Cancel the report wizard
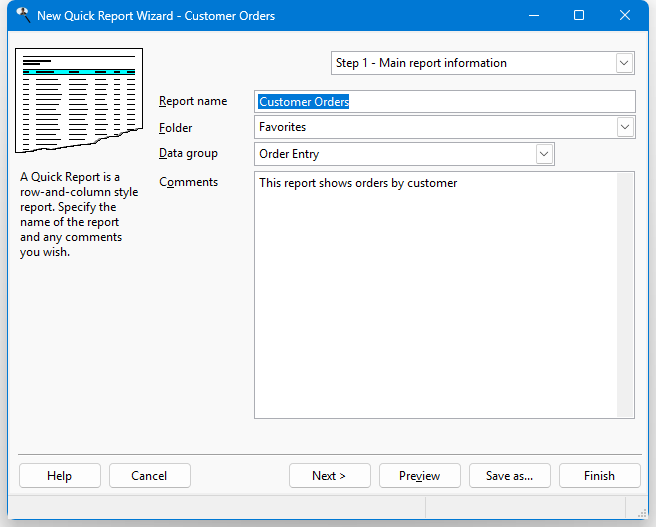The width and height of the screenshot is (656, 527). click(149, 476)
